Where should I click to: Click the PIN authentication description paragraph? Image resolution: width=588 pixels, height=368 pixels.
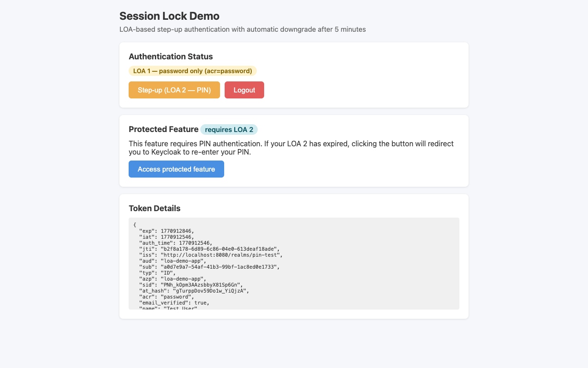[291, 148]
